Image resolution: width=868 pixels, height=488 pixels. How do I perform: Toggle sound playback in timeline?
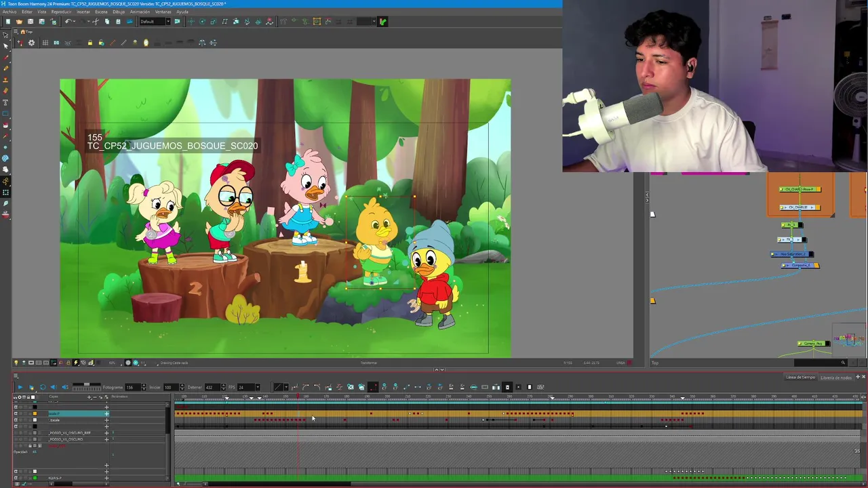pyautogui.click(x=54, y=387)
